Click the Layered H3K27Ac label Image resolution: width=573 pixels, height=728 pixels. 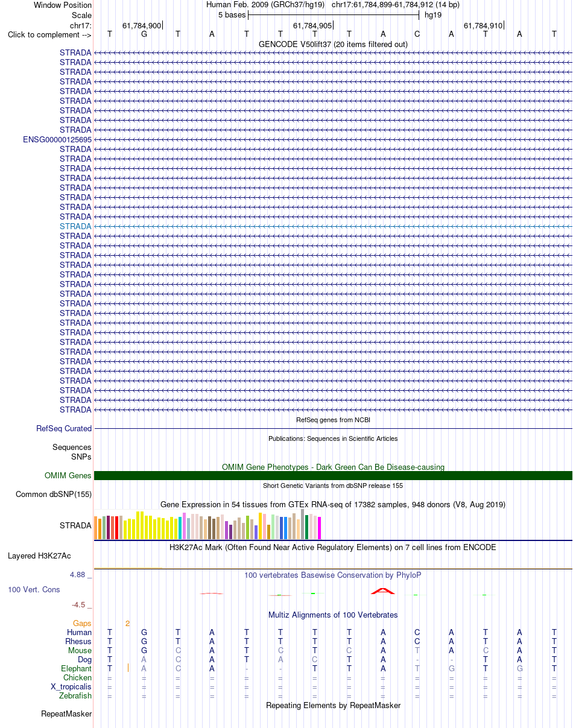pos(39,555)
